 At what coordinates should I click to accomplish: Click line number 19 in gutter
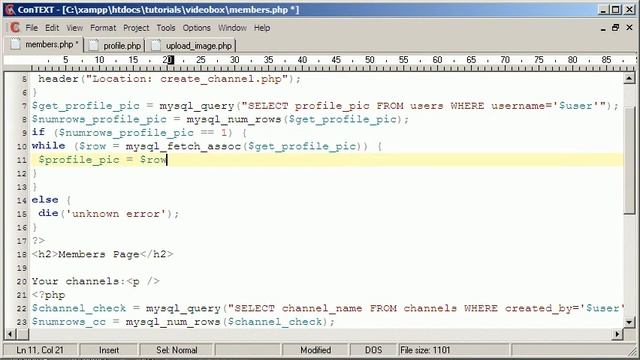[22, 268]
